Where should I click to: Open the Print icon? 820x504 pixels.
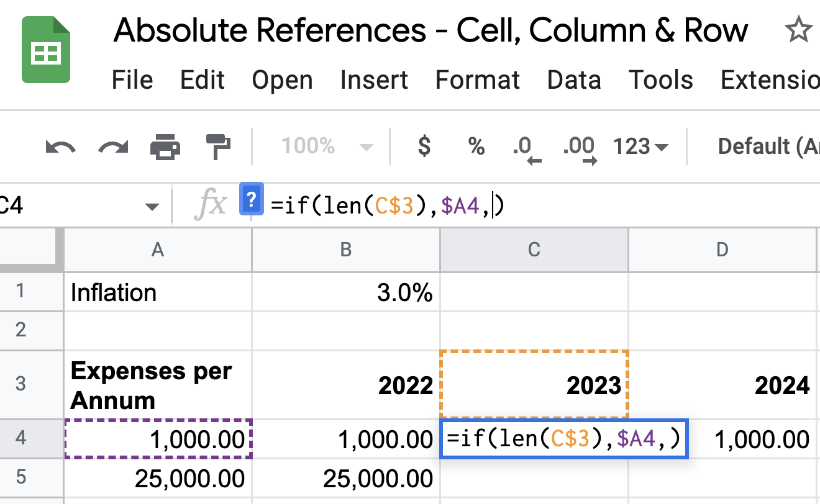(x=165, y=146)
